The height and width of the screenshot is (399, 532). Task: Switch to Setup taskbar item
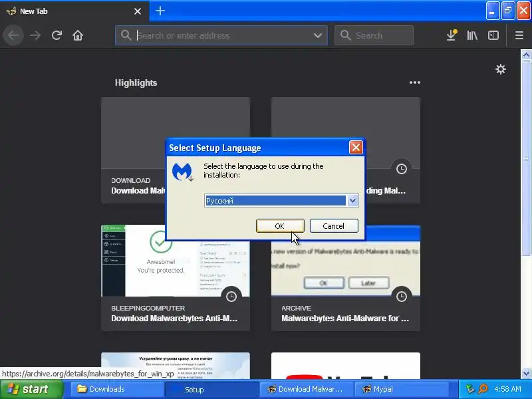click(x=211, y=389)
